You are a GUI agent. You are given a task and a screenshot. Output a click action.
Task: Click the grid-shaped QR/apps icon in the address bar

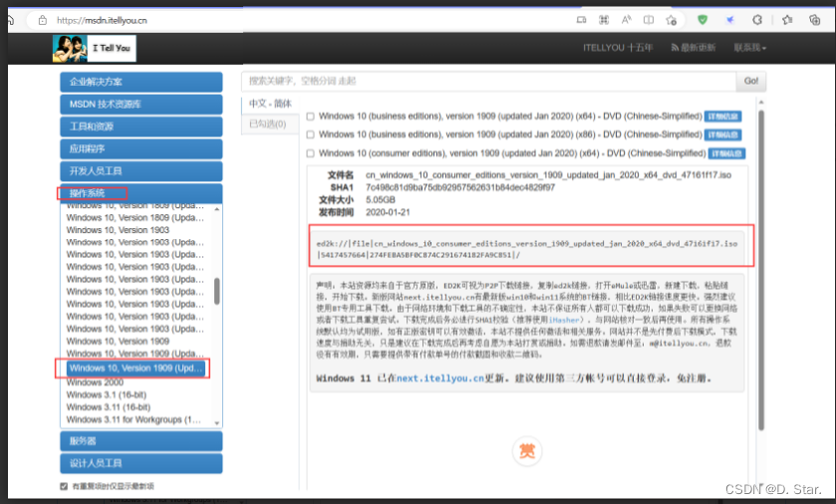click(x=604, y=20)
